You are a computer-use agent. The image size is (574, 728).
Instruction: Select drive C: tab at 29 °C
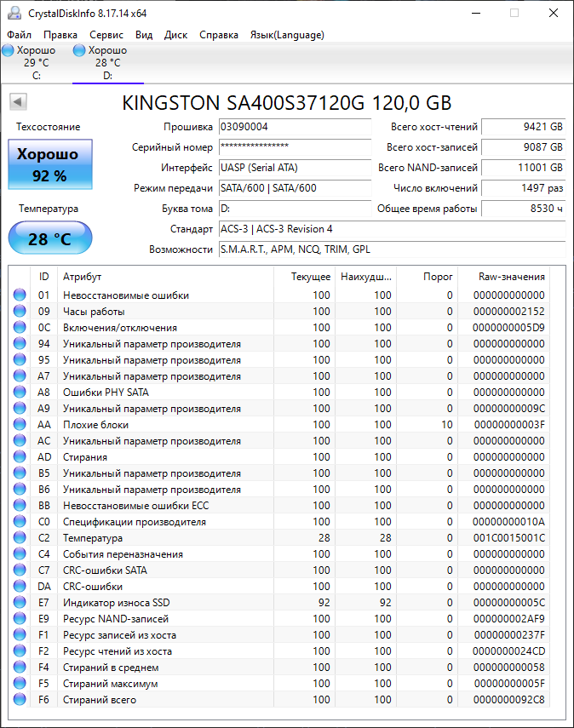tap(37, 63)
